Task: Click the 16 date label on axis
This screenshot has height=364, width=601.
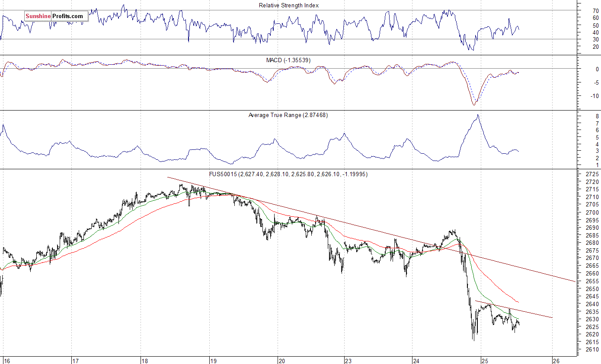Action: tap(6, 361)
